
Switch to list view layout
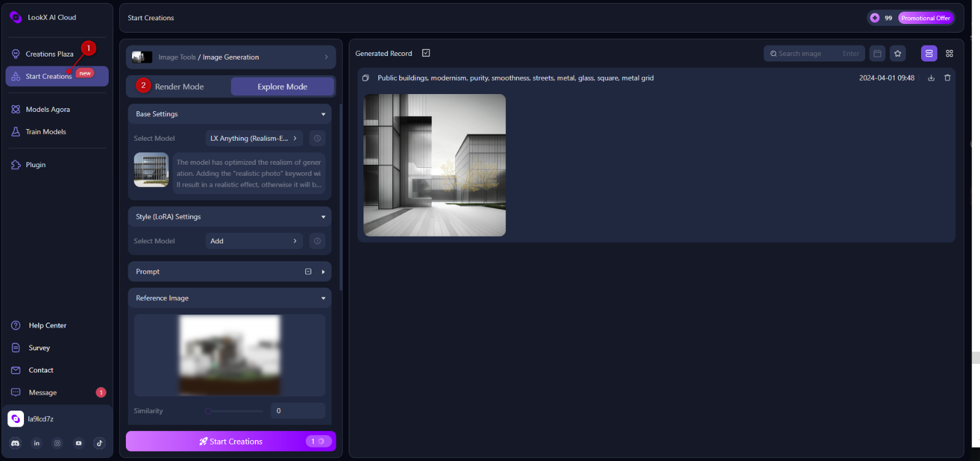point(929,53)
